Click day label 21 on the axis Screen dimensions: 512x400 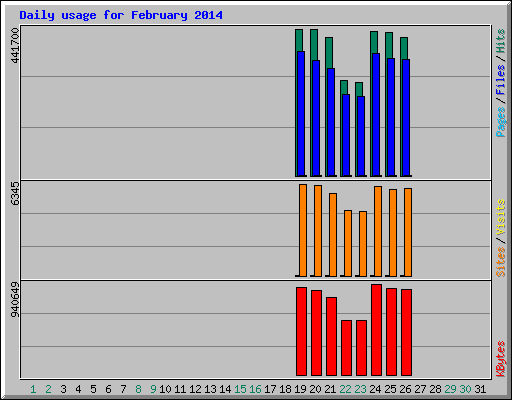pyautogui.click(x=330, y=389)
